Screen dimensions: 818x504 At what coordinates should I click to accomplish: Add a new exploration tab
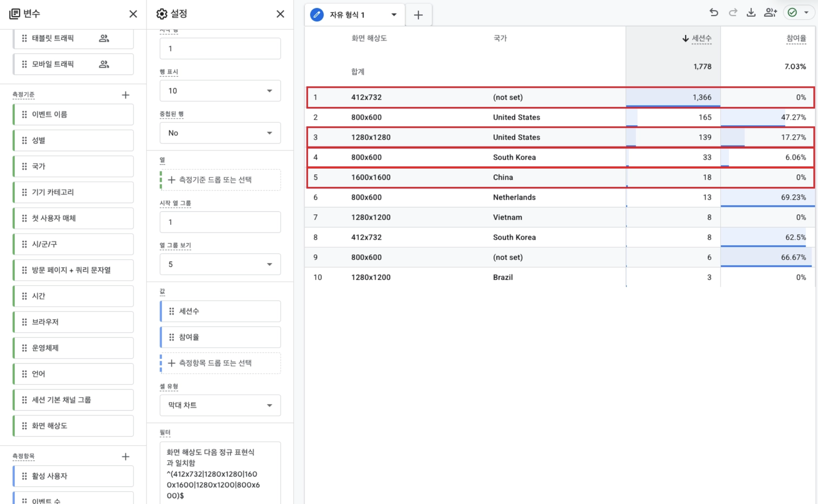tap(418, 15)
